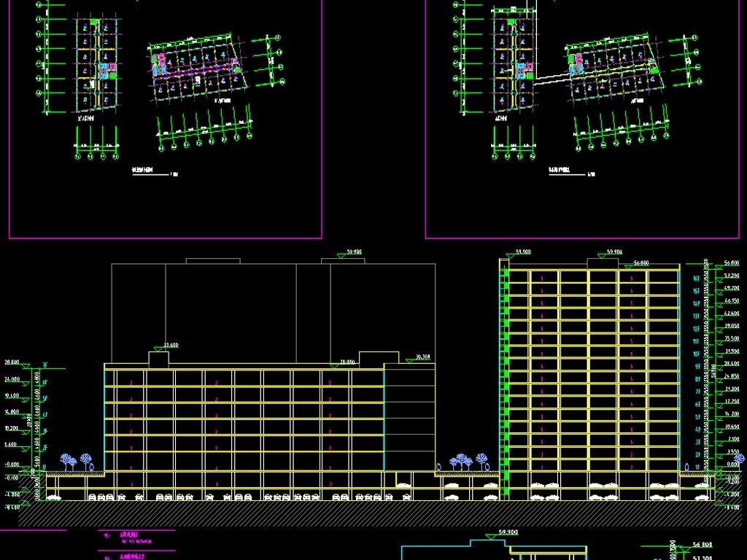Pick the vertical floor plan in the right sheet

514,64
